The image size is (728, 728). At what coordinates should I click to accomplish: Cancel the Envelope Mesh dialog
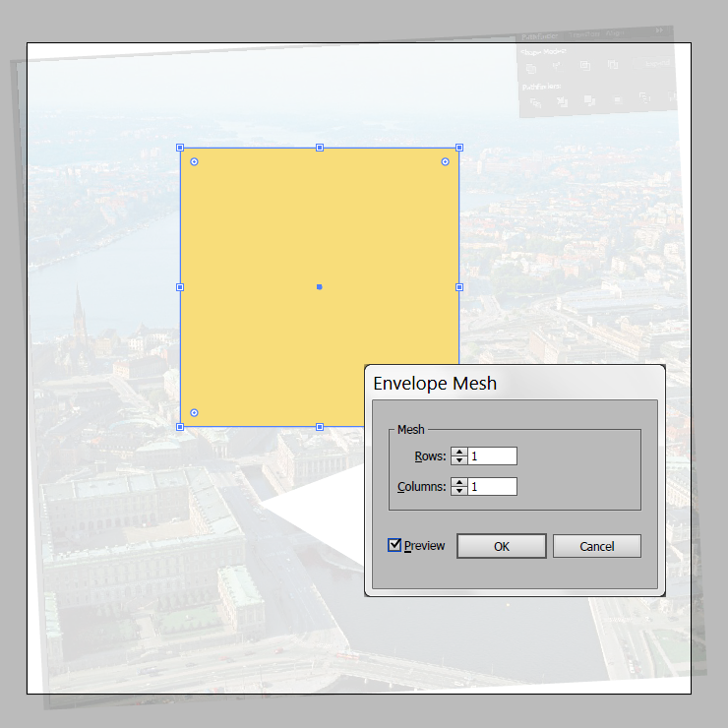596,546
